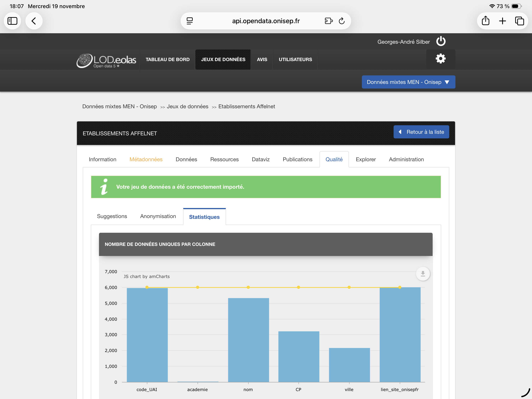The width and height of the screenshot is (532, 399).
Task: Reload the page with refresh icon
Action: coord(342,21)
